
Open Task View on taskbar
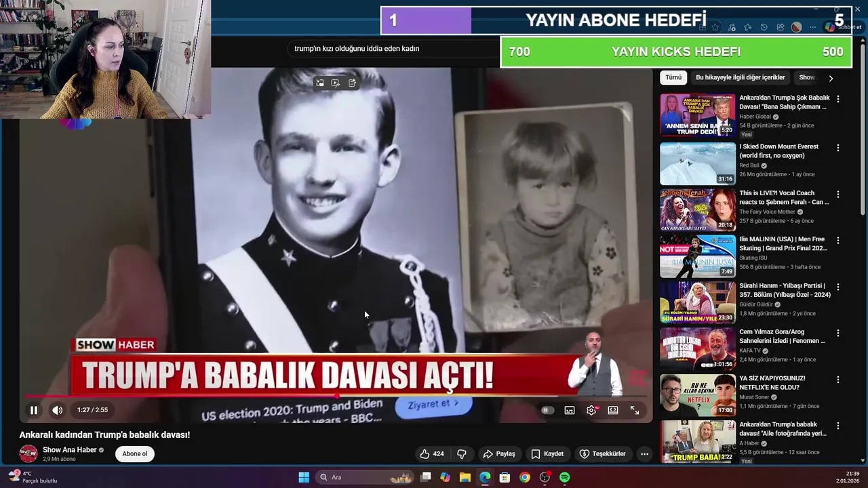pyautogui.click(x=425, y=477)
